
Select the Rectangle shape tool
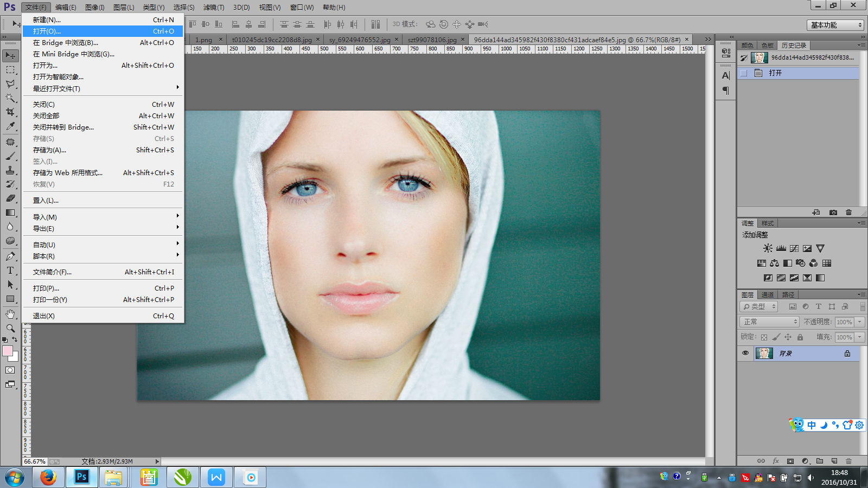[10, 299]
